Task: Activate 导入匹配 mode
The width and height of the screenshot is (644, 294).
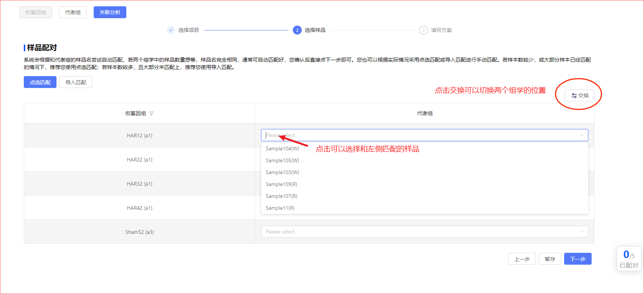Action: 76,82
